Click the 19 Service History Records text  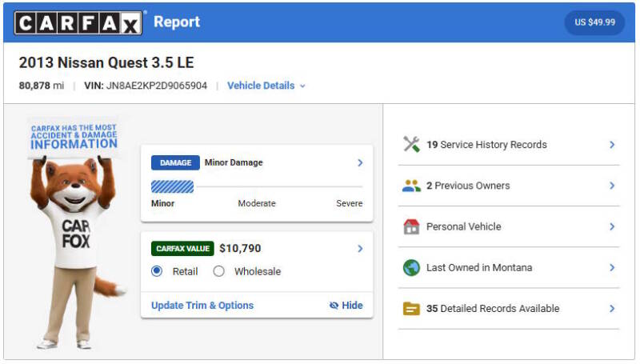(486, 145)
